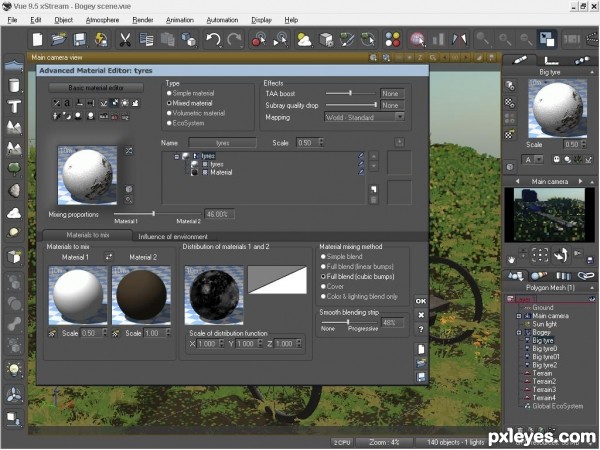Click the pan hand camera control icon
600x450 pixels.
point(511,260)
